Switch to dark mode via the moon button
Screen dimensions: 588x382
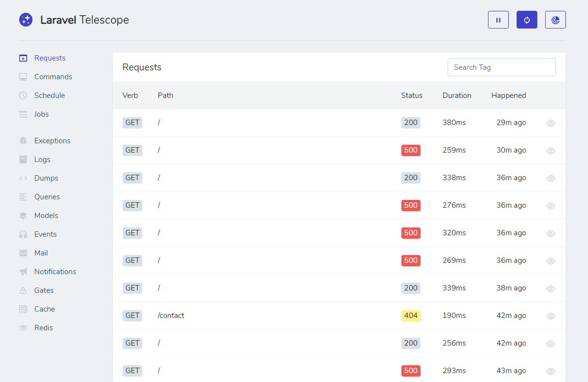555,20
